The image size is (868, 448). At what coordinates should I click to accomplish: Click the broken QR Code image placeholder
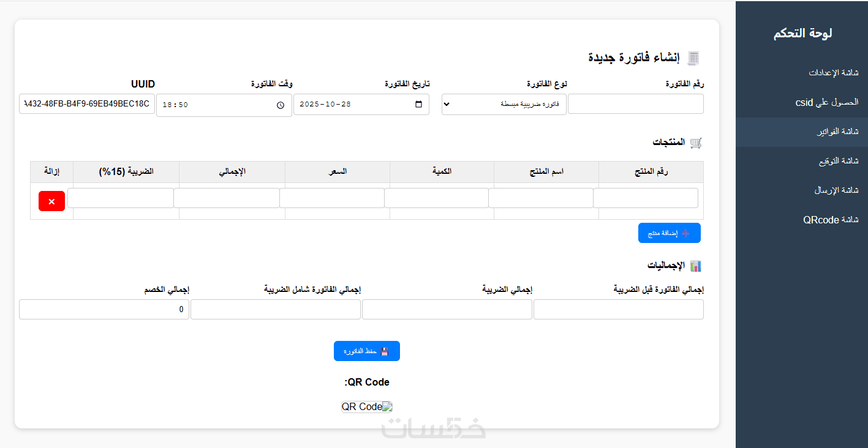[366, 407]
